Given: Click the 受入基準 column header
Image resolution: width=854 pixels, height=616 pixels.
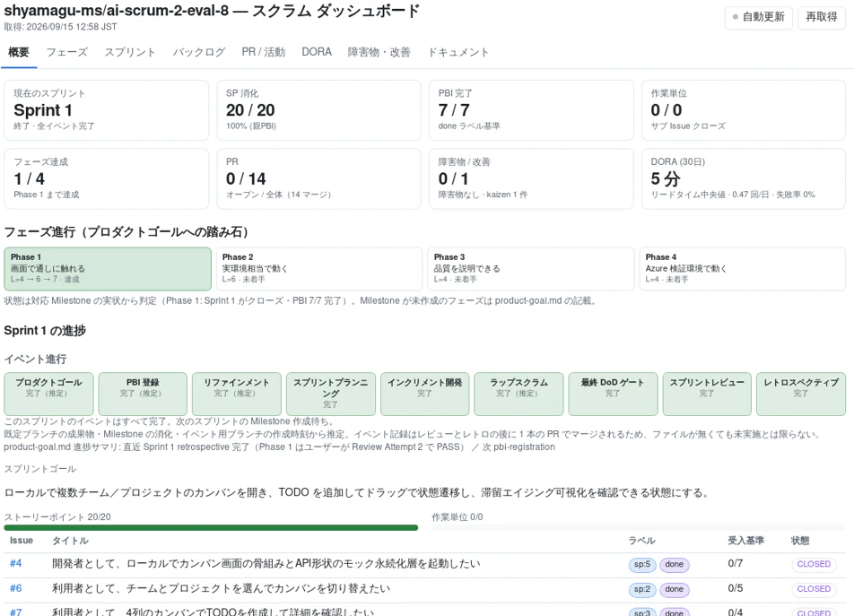Looking at the screenshot, I should (745, 541).
